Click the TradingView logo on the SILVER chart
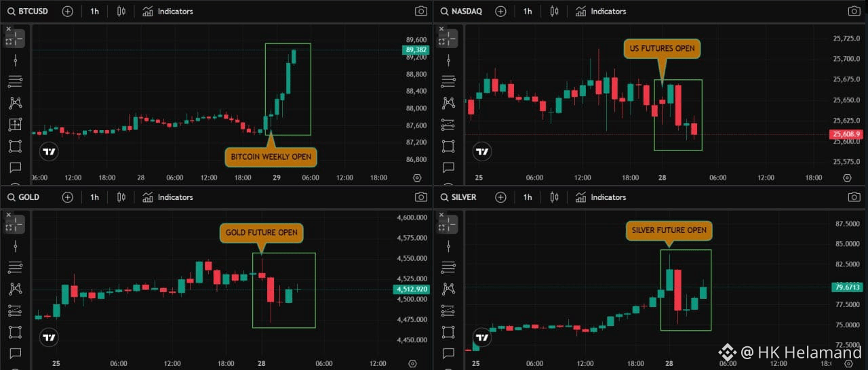Image resolution: width=868 pixels, height=370 pixels. pyautogui.click(x=481, y=337)
